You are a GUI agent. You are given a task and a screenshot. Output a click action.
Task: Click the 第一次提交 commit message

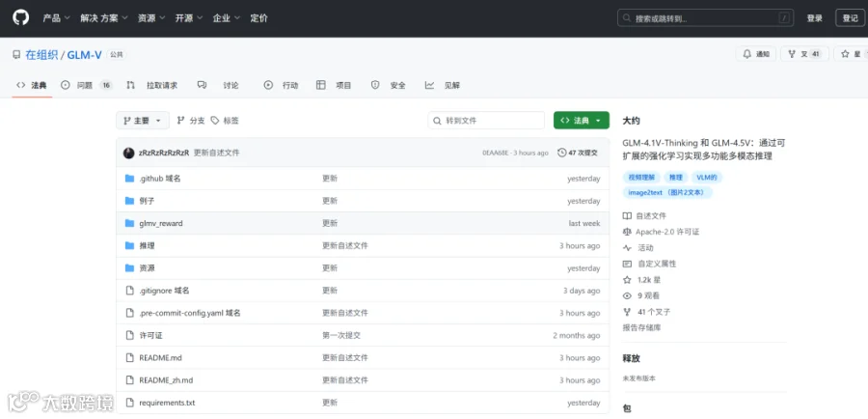[341, 335]
